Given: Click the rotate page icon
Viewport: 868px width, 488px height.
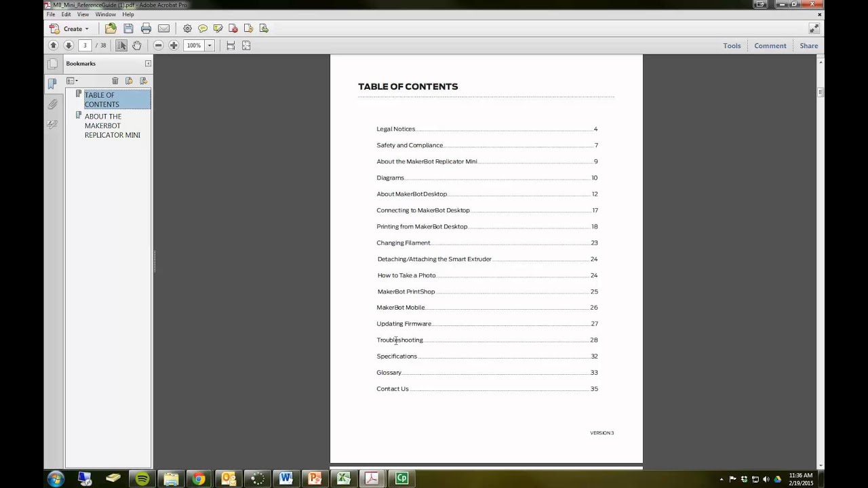Looking at the screenshot, I should pos(248,28).
